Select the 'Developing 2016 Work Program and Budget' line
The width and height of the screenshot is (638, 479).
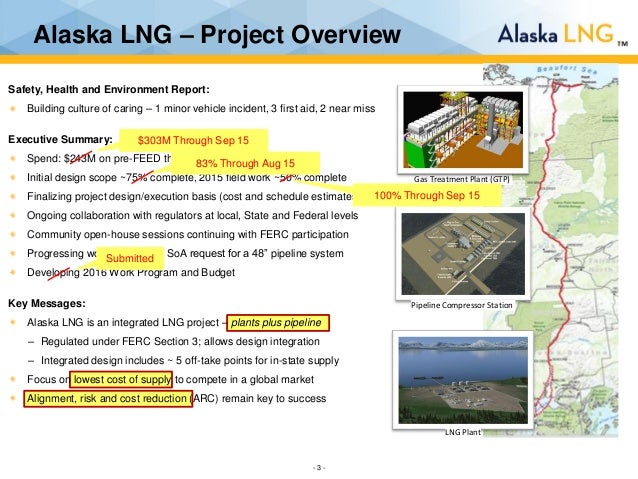coord(131,272)
